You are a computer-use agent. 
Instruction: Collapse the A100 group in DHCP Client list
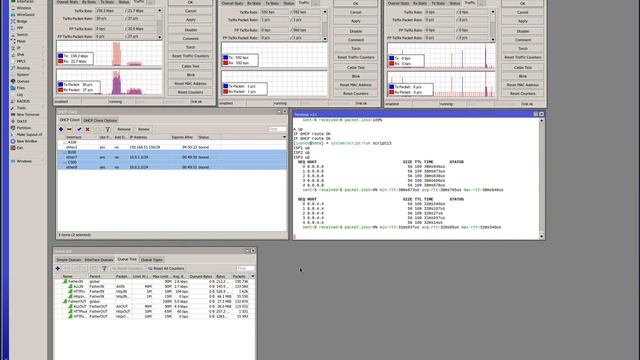click(64, 142)
